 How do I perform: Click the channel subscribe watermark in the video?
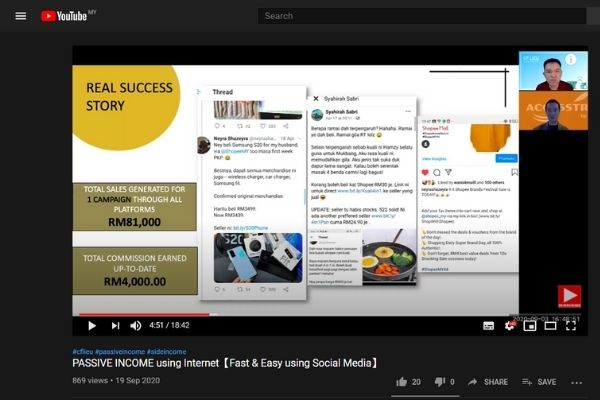(x=569, y=296)
